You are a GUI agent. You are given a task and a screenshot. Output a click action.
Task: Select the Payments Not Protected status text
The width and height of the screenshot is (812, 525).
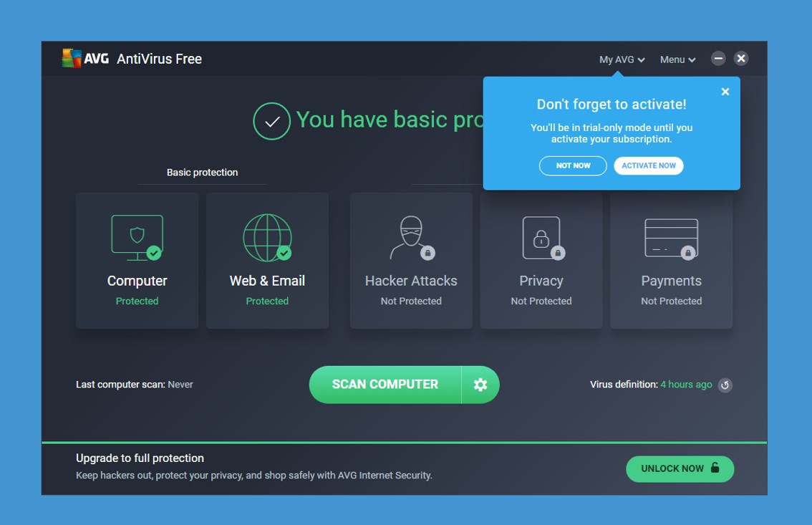pyautogui.click(x=671, y=301)
